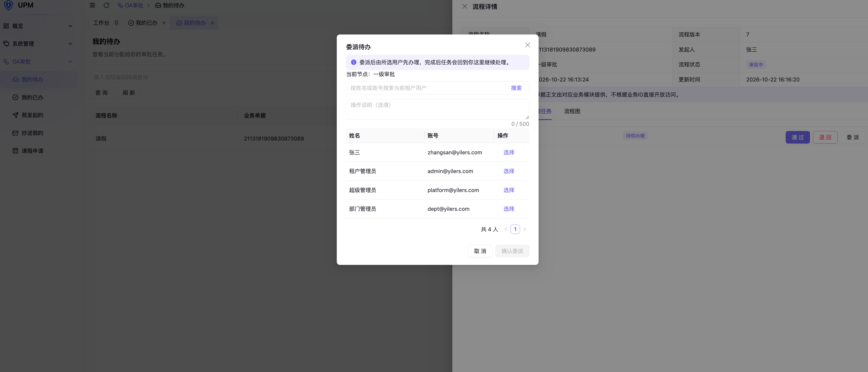Collapse the OA审批 menu chevron

pos(70,62)
